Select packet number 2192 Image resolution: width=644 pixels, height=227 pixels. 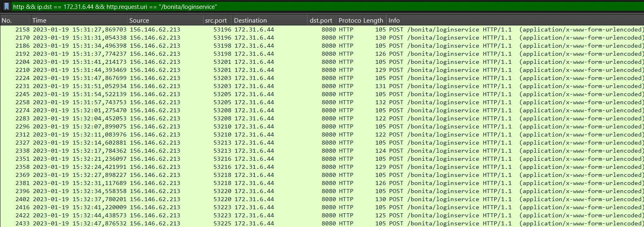point(322,54)
